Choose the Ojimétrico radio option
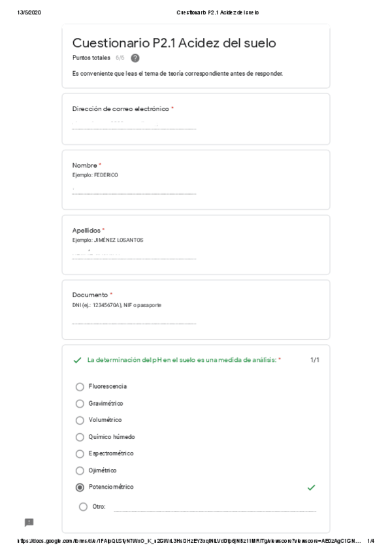The width and height of the screenshot is (392, 554). (x=80, y=470)
